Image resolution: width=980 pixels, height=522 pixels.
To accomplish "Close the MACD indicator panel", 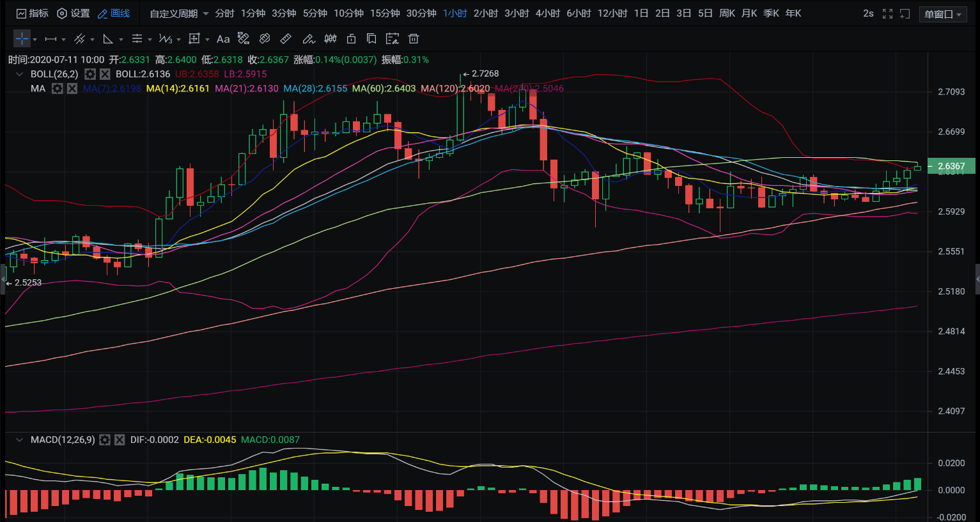I will tap(120, 440).
